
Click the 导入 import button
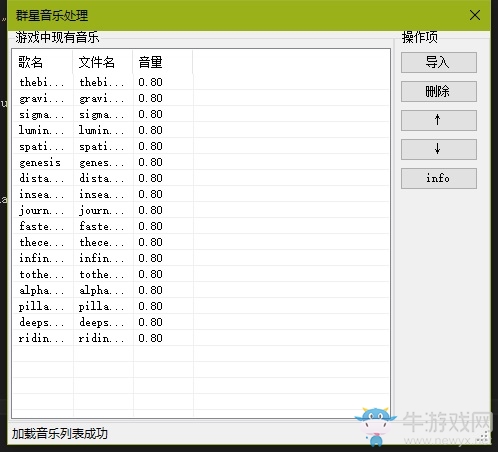pos(439,62)
